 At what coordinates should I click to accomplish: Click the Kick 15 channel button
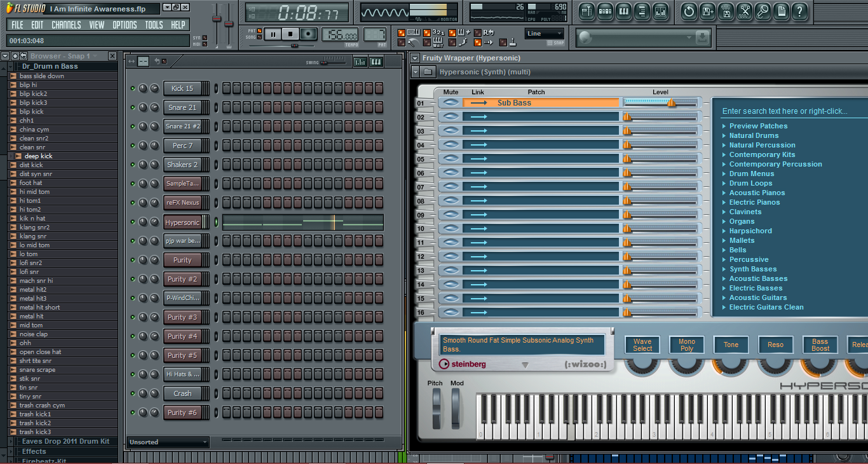point(182,88)
